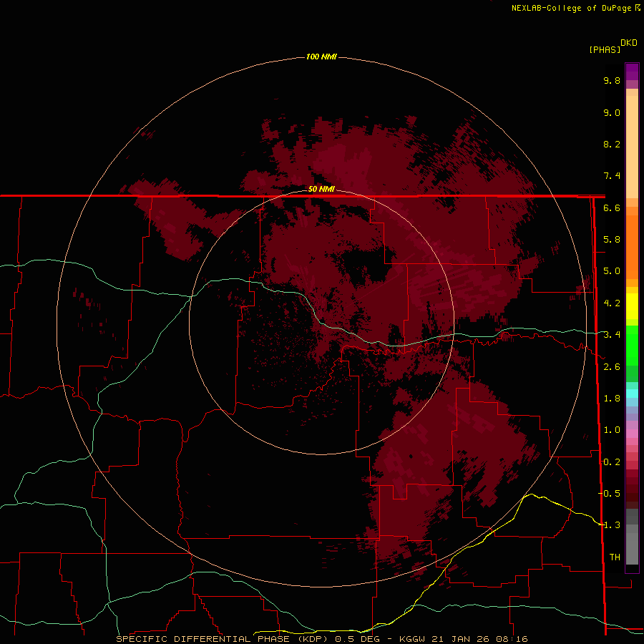The height and width of the screenshot is (644, 644).
Task: Click the 1.0 scale value
Action: (x=612, y=430)
